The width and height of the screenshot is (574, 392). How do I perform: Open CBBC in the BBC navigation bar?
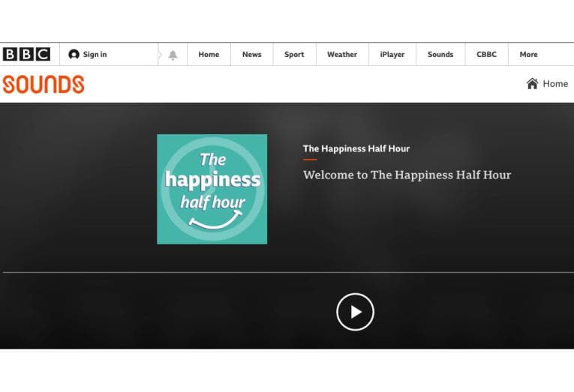tap(486, 55)
